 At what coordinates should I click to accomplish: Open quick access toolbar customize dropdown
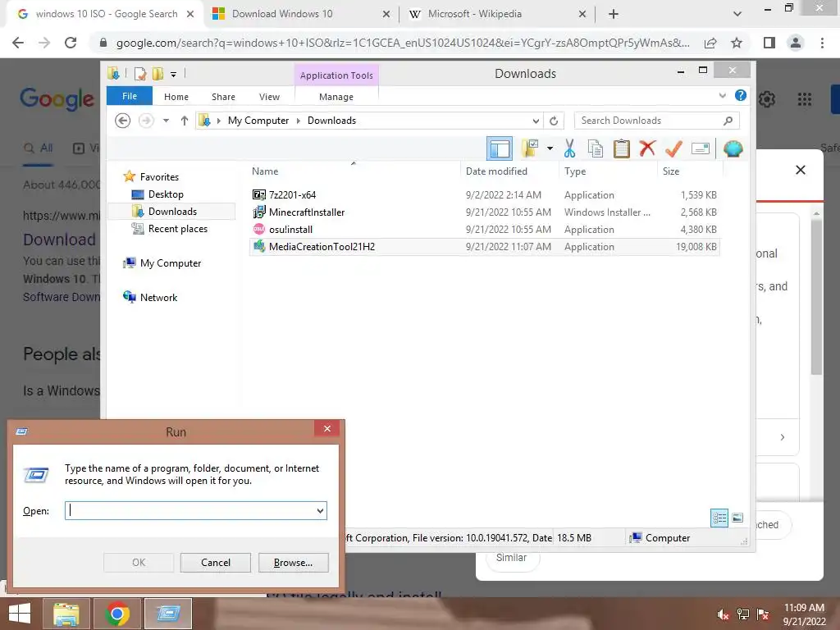click(173, 74)
